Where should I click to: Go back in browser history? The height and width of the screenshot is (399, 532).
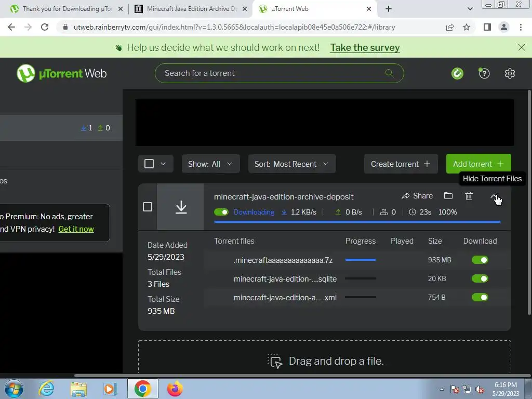pyautogui.click(x=11, y=27)
